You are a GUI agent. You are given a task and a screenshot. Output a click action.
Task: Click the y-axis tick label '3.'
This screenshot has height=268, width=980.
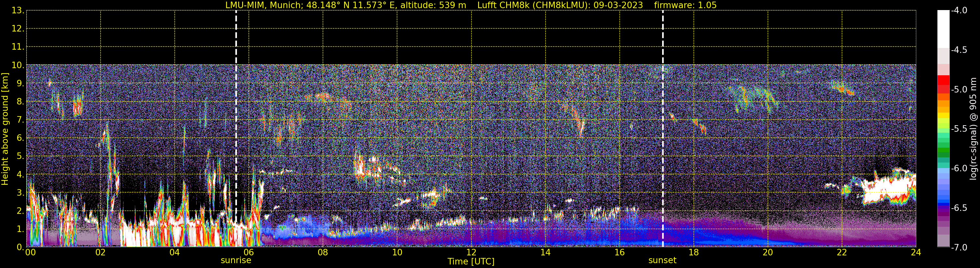click(20, 193)
